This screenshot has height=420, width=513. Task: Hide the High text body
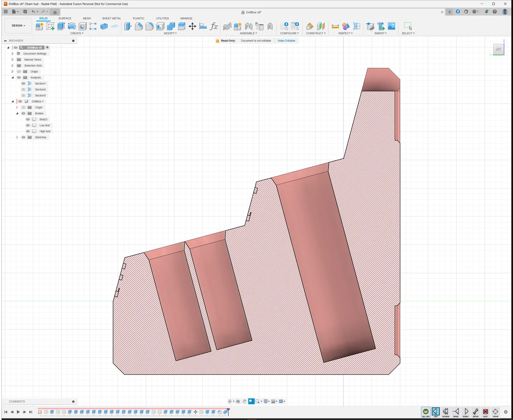28,131
